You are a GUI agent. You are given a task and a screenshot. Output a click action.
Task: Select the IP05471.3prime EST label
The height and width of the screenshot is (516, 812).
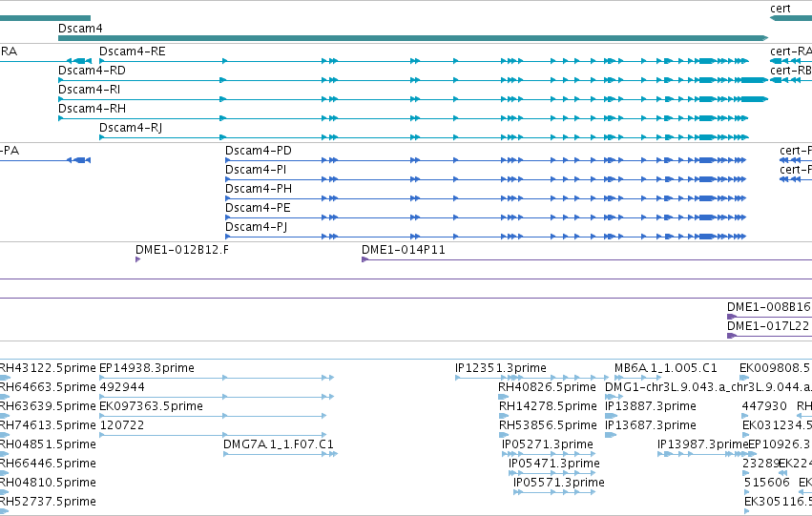click(x=554, y=464)
